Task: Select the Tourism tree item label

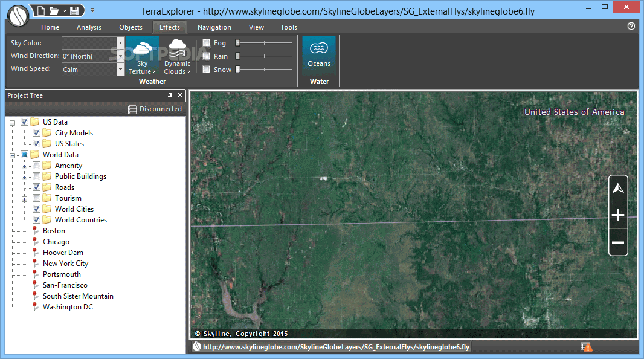Action: [x=68, y=198]
